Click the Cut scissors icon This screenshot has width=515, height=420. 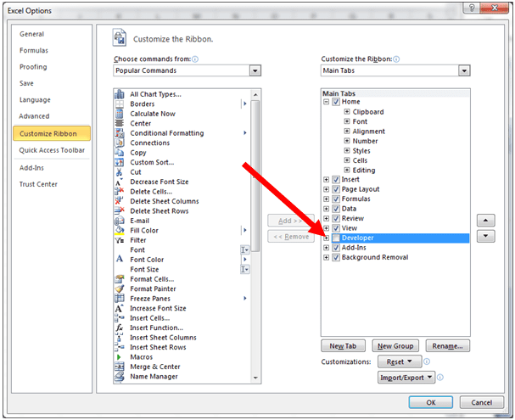click(120, 172)
